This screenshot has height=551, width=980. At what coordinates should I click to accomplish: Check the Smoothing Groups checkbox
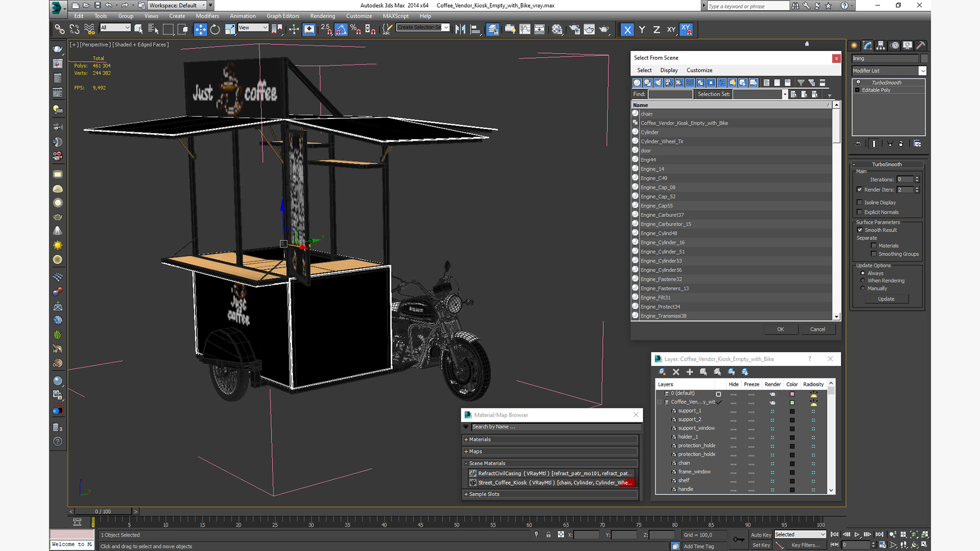coord(874,254)
